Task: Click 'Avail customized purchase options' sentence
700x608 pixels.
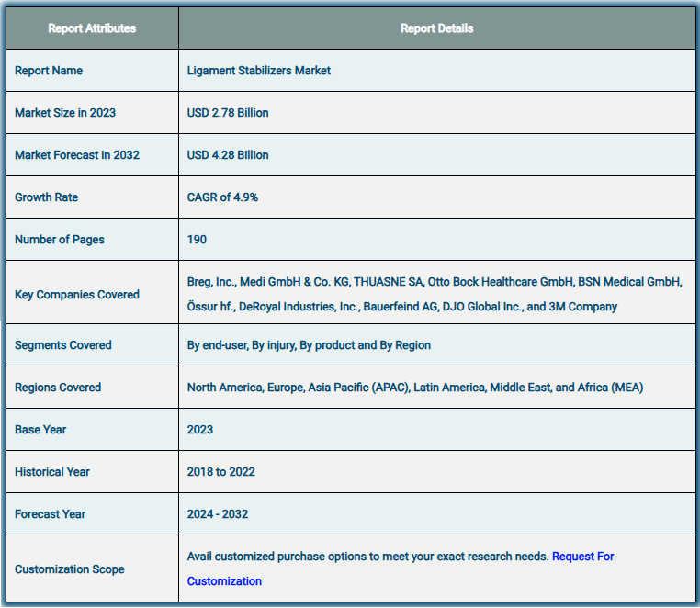Action: [367, 557]
